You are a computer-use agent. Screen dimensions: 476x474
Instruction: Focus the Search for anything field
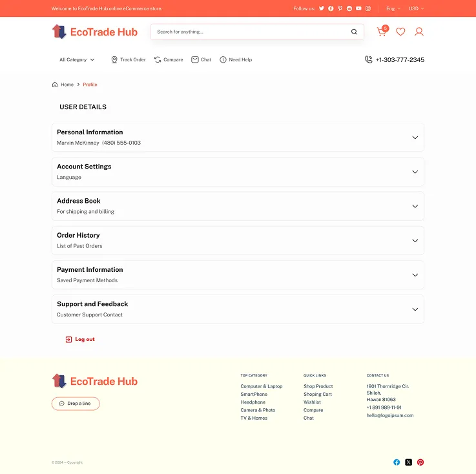point(249,32)
